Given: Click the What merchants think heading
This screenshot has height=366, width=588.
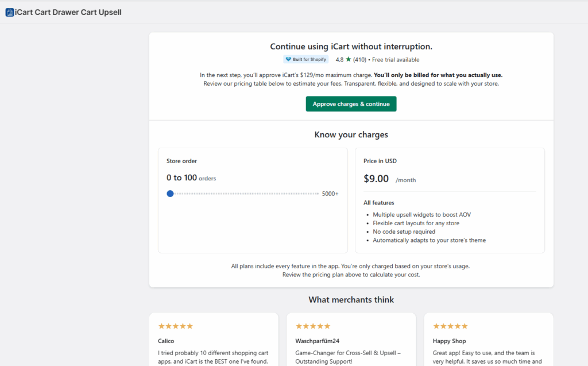Looking at the screenshot, I should [351, 299].
